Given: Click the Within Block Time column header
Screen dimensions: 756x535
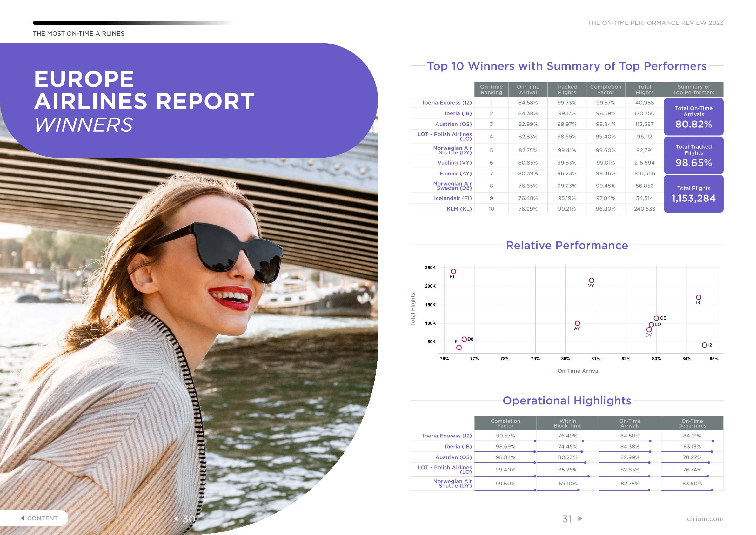Looking at the screenshot, I should coord(567,423).
